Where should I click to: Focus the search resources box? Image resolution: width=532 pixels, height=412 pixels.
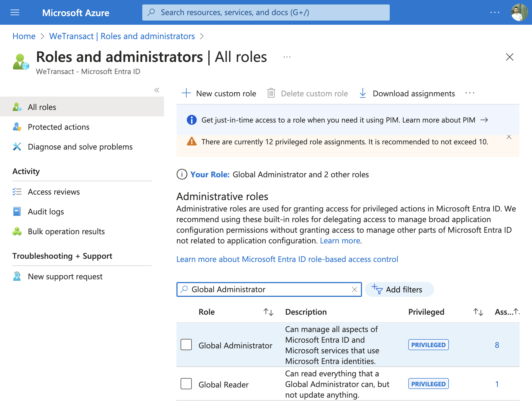(x=266, y=12)
